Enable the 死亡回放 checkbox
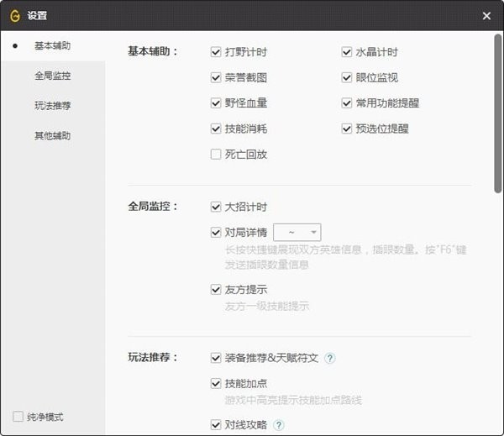Image resolution: width=504 pixels, height=436 pixels. click(217, 155)
